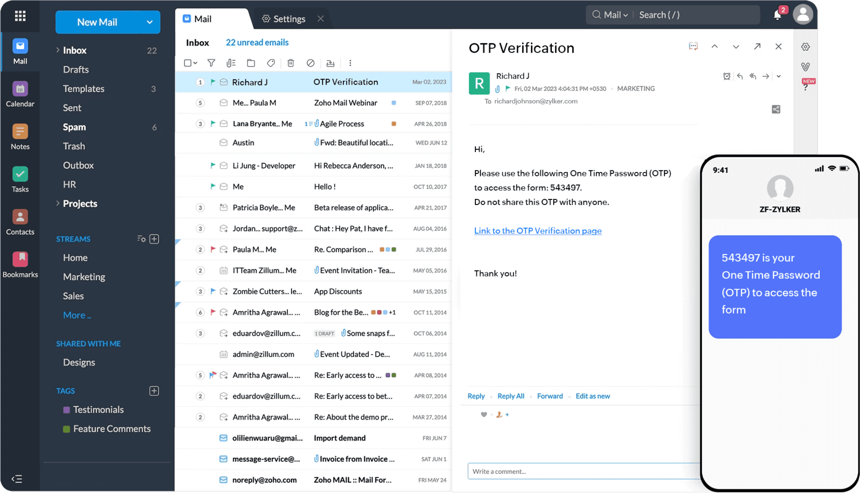The height and width of the screenshot is (504, 860).
Task: Open the Spam folder
Action: [x=74, y=127]
